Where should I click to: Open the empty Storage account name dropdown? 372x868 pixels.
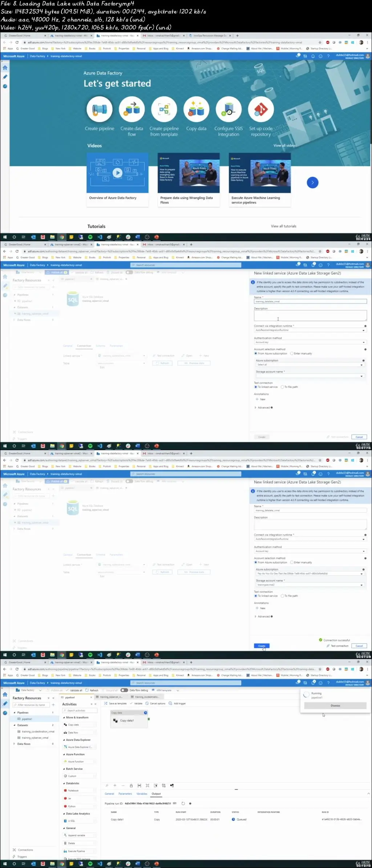pos(310,376)
